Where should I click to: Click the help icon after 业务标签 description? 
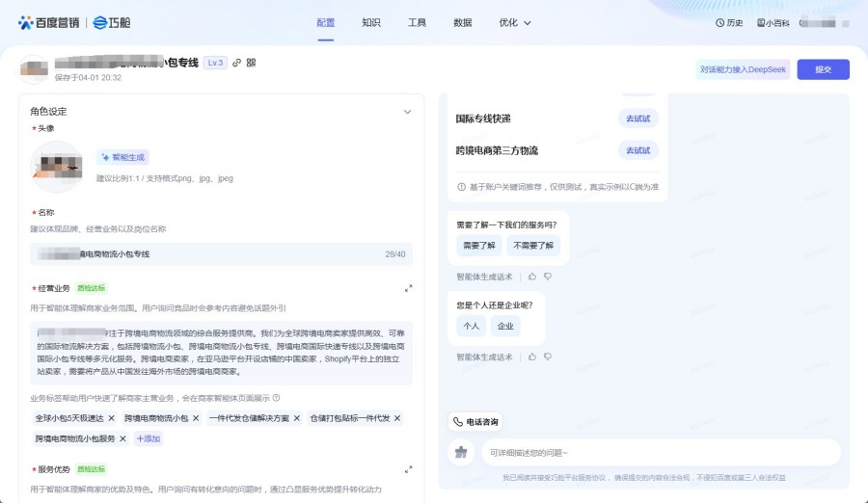pyautogui.click(x=276, y=398)
